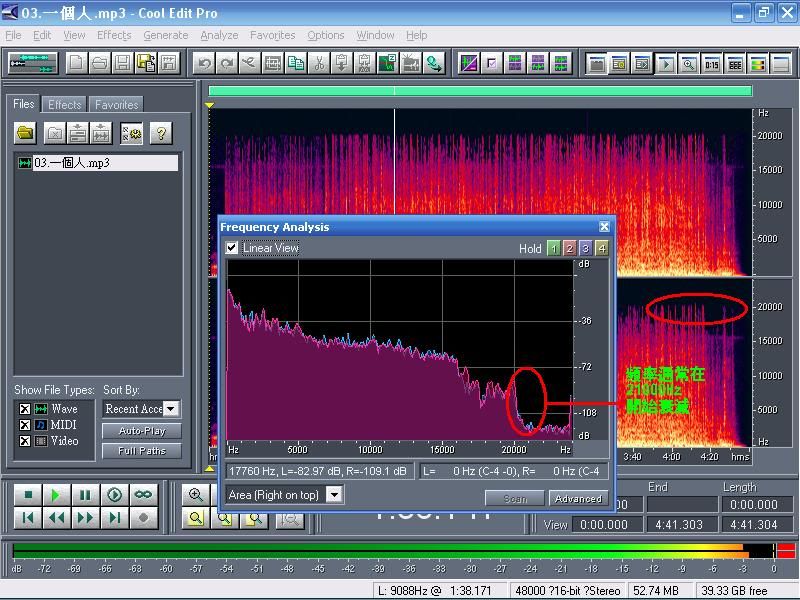Switch to the Favorites tab in the left panel
Viewport: 800px width, 600px height.
click(x=116, y=105)
